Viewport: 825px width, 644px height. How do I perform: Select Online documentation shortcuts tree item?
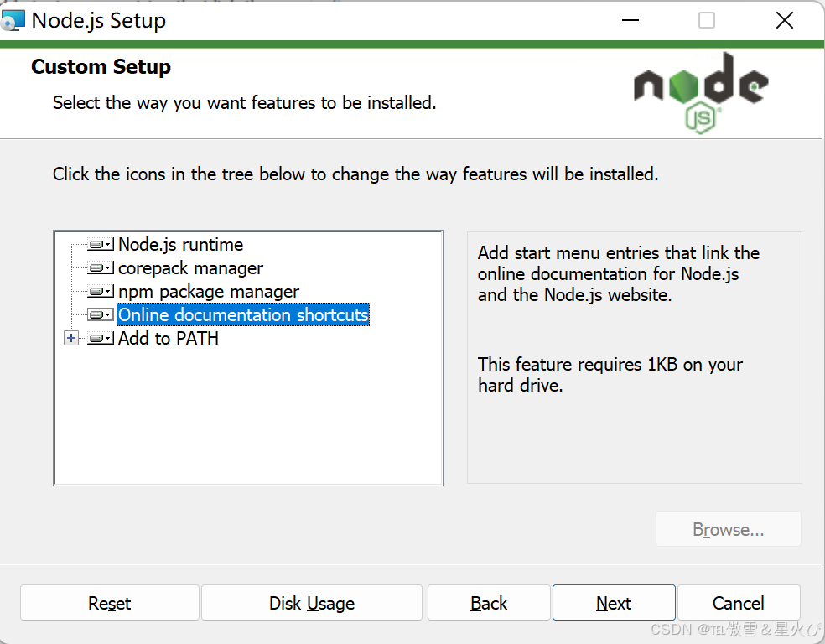[243, 314]
